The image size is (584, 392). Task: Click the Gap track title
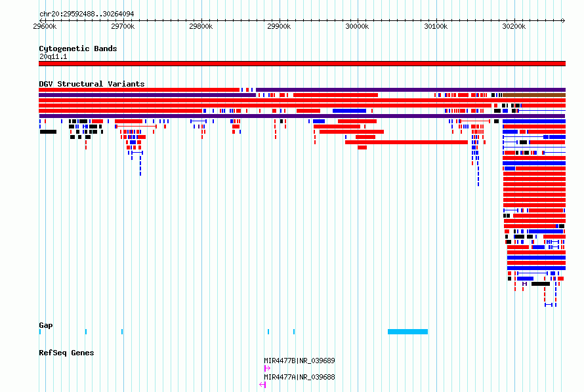(46, 325)
